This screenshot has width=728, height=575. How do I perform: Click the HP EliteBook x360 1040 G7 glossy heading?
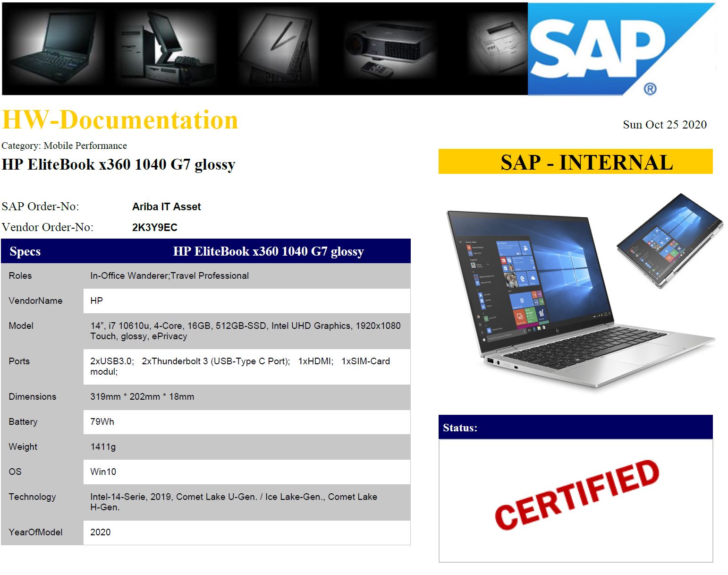[119, 164]
